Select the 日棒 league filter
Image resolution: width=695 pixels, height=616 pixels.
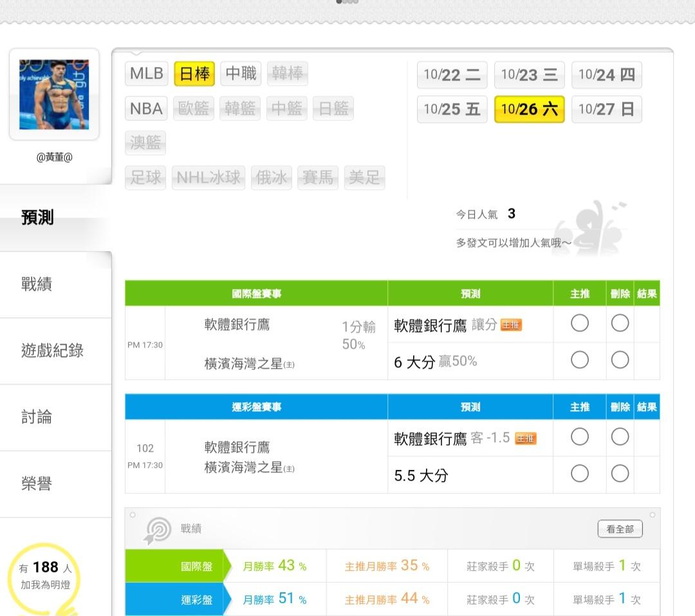click(194, 73)
